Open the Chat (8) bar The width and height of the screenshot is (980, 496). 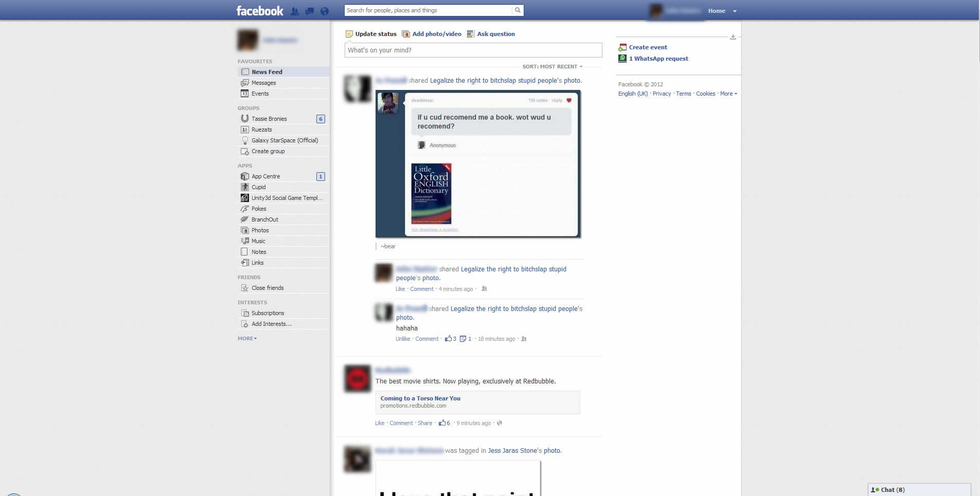tap(919, 490)
